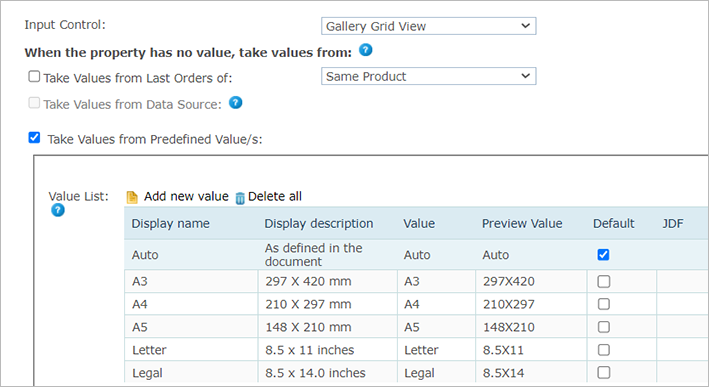Click the Display name column header

pos(170,224)
